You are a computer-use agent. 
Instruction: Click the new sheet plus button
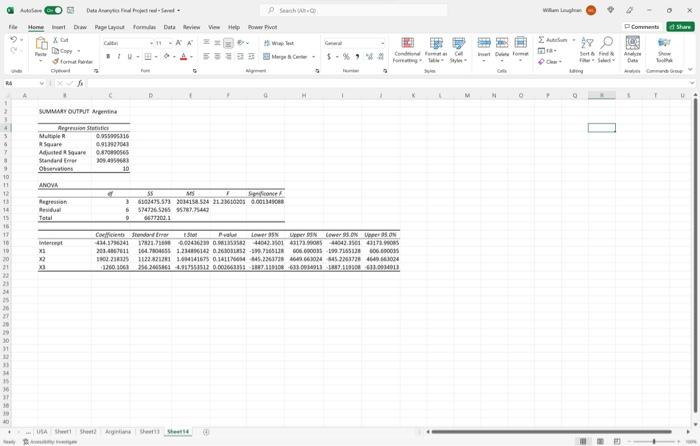coord(206,432)
